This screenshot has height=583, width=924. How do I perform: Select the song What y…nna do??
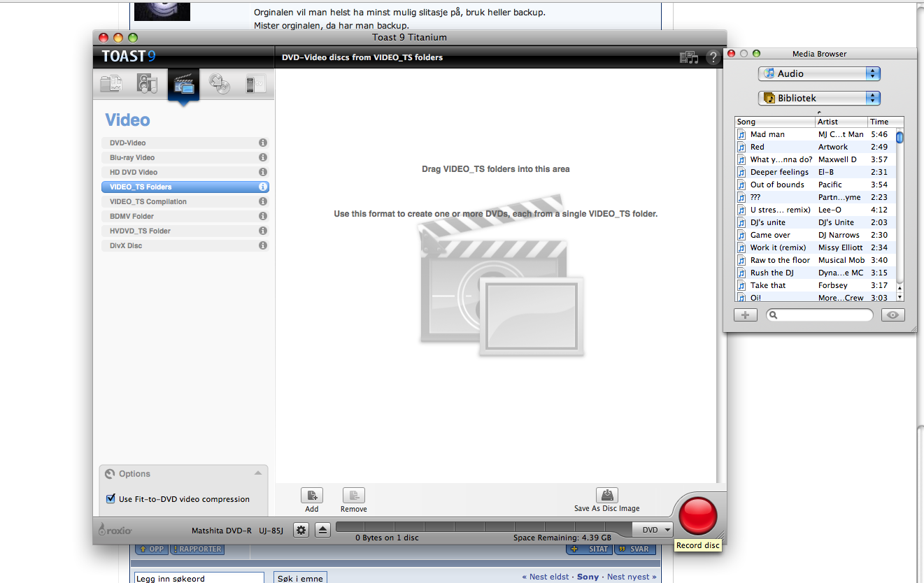[816, 159]
